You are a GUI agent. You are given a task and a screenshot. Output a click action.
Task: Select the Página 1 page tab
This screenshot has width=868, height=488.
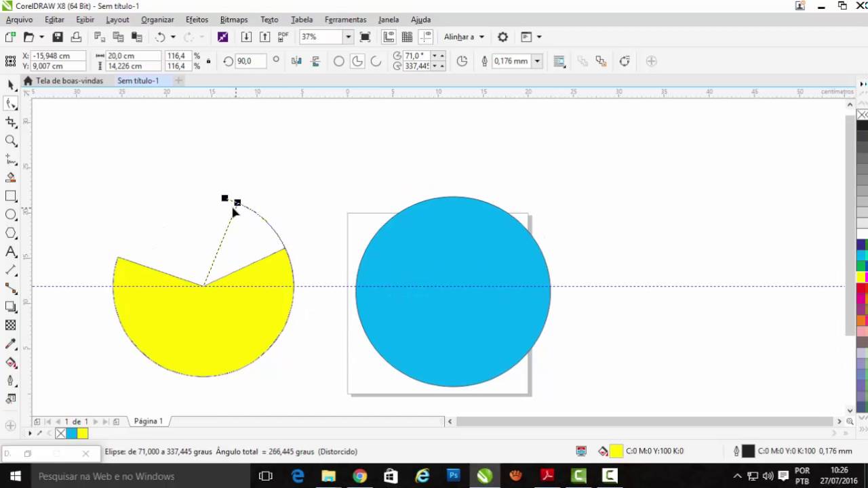149,421
